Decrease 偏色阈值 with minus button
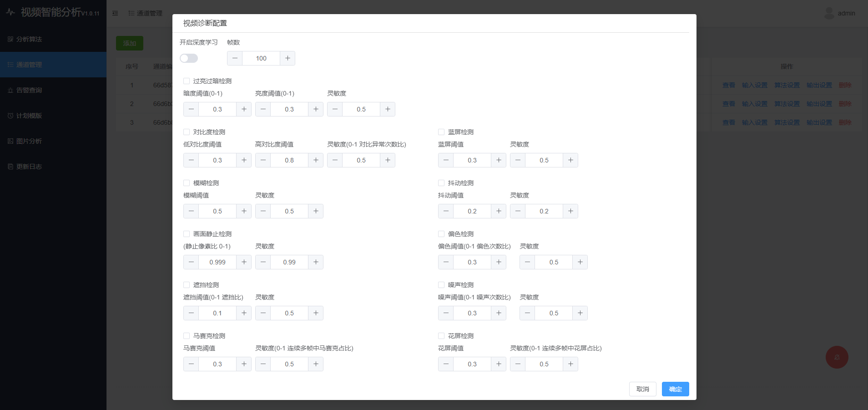The height and width of the screenshot is (410, 868). point(446,262)
